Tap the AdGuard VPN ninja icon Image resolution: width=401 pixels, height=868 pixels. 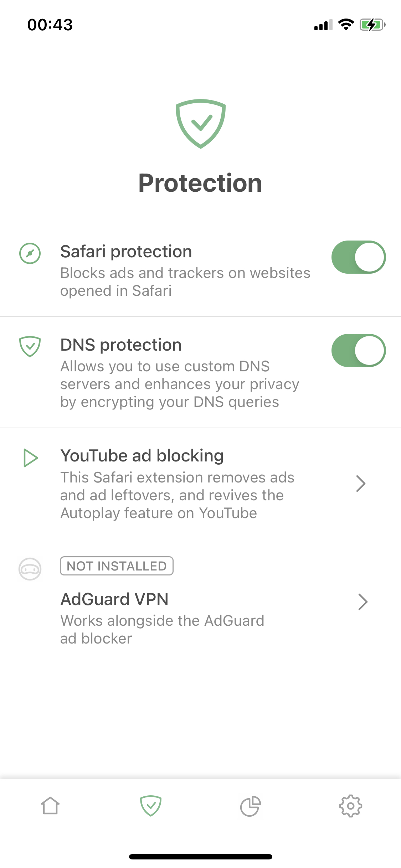30,569
